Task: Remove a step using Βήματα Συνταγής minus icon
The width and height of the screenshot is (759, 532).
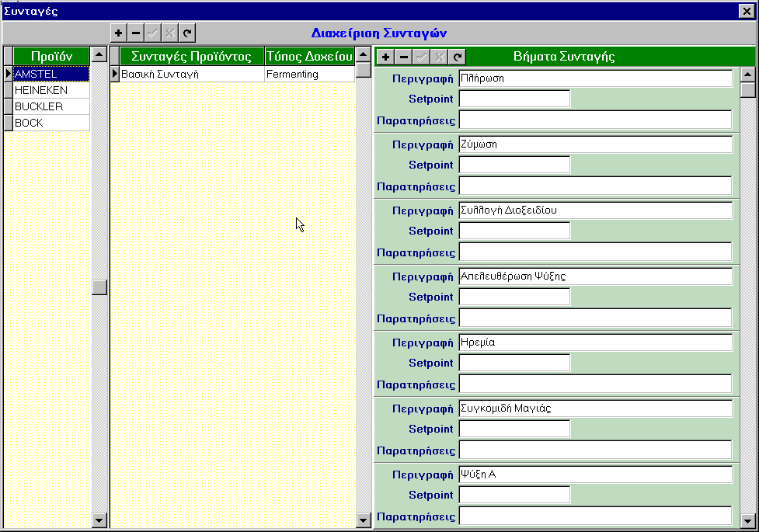Action: [404, 57]
